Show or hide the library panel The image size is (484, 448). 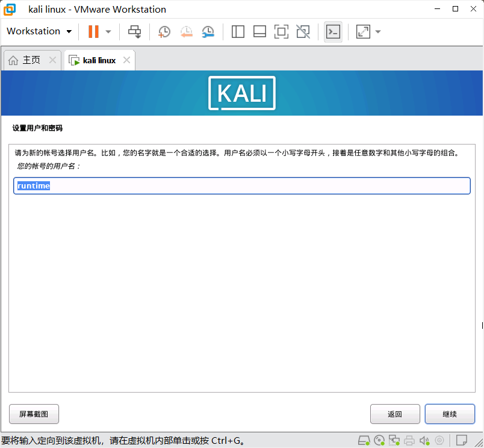click(x=238, y=31)
